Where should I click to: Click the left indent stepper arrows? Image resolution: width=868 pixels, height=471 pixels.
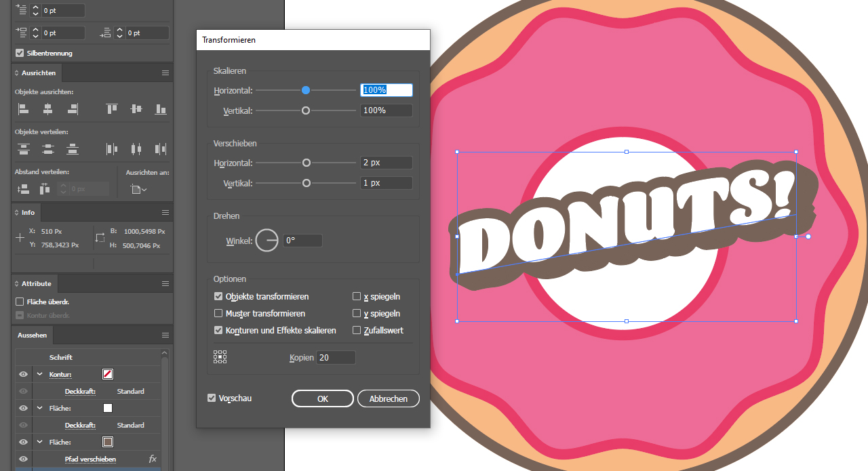click(35, 10)
